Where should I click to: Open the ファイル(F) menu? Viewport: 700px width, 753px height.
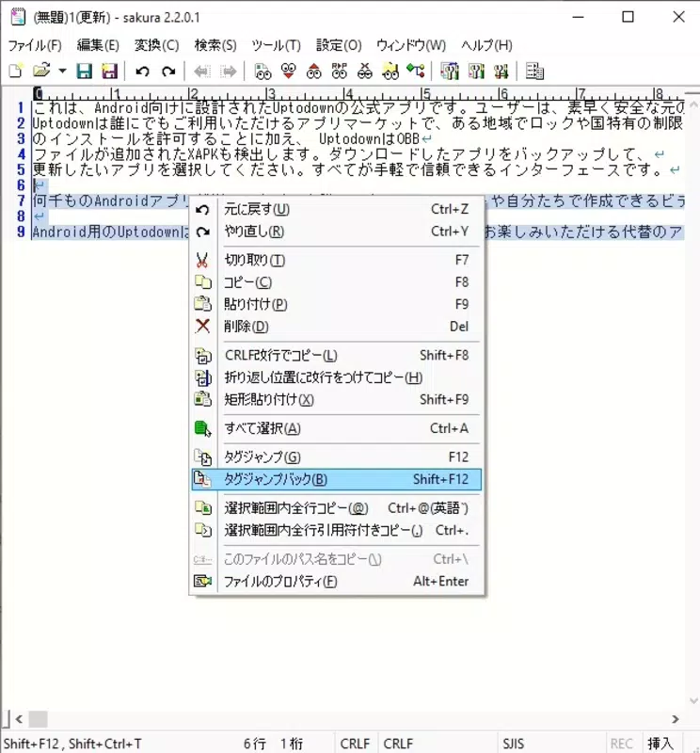[35, 45]
